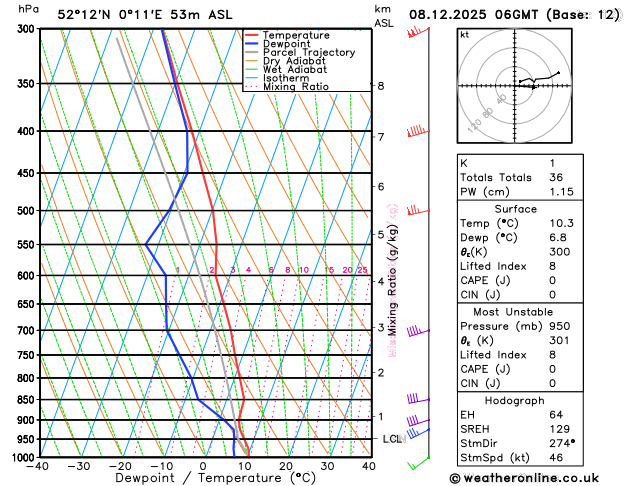Image resolution: width=629 pixels, height=486 pixels.
Task: Click the green wind barb at 1000 hPa
Action: (x=418, y=463)
